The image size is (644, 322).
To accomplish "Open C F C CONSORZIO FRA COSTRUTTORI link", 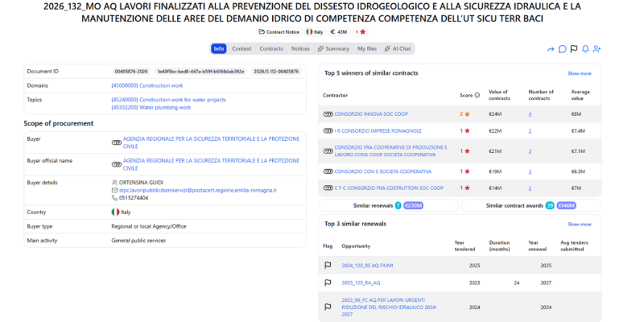I will 390,188.
